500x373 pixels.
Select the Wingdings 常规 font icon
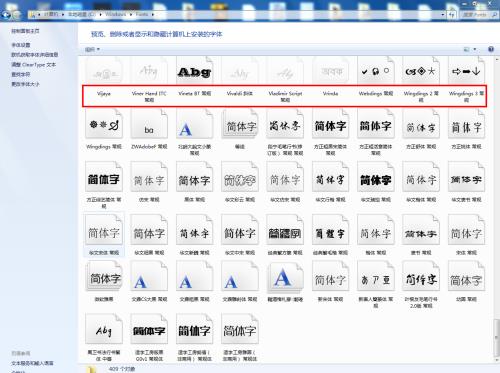104,124
